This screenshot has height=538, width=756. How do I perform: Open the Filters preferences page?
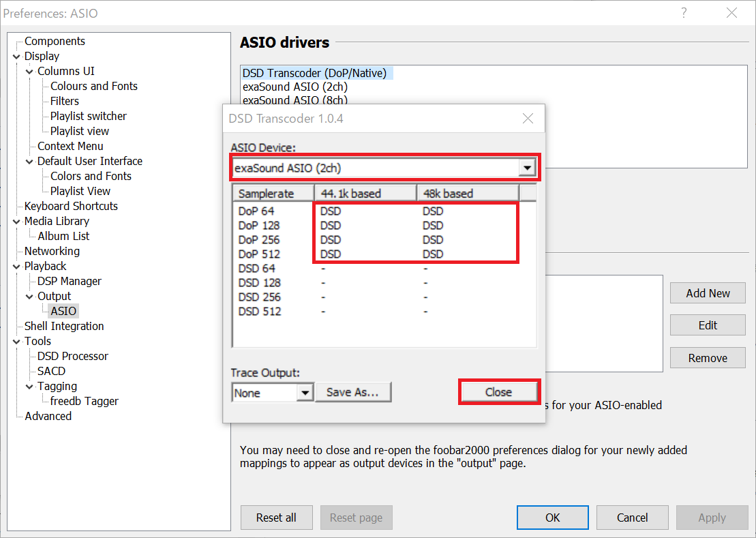tap(65, 101)
